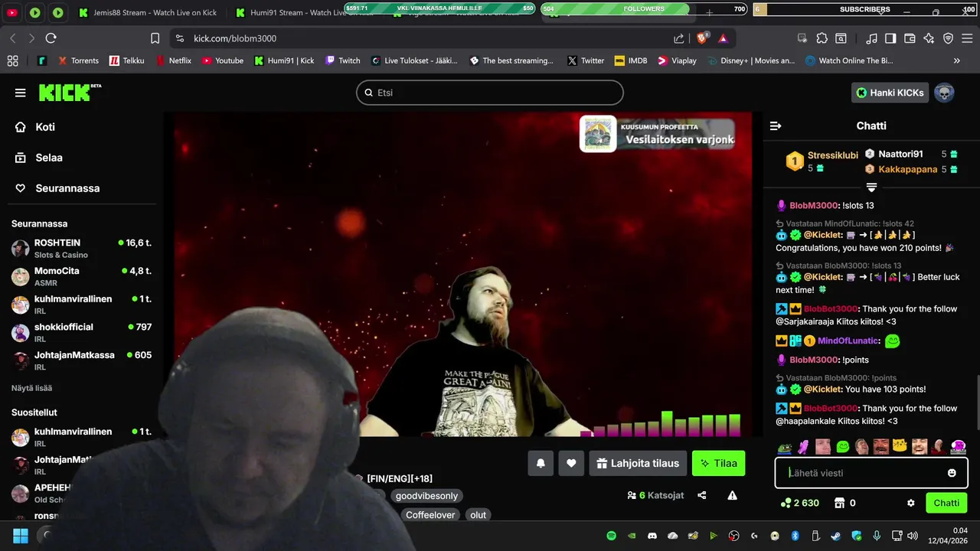Image resolution: width=980 pixels, height=551 pixels.
Task: Open the clock showing 12/04/2026
Action: pos(949,536)
